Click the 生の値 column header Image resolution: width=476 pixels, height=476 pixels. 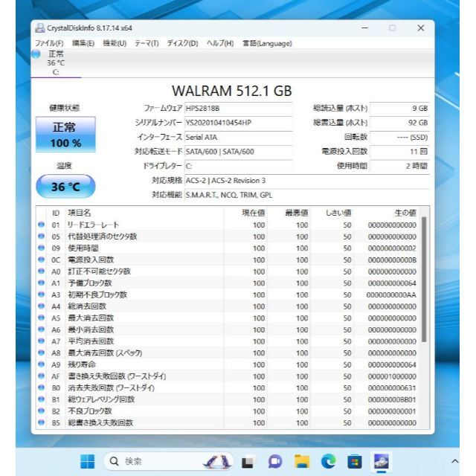(x=388, y=213)
